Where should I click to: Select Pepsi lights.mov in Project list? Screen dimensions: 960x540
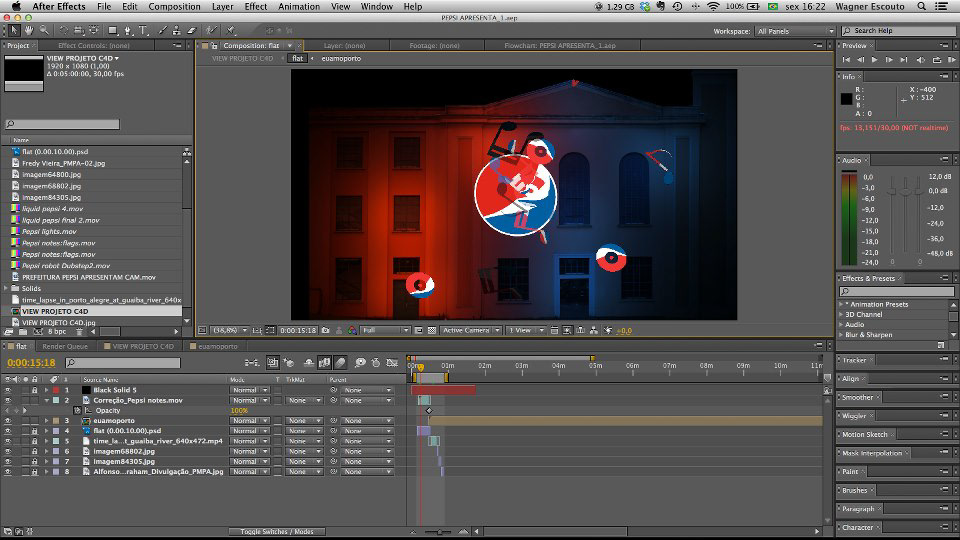pyautogui.click(x=49, y=231)
